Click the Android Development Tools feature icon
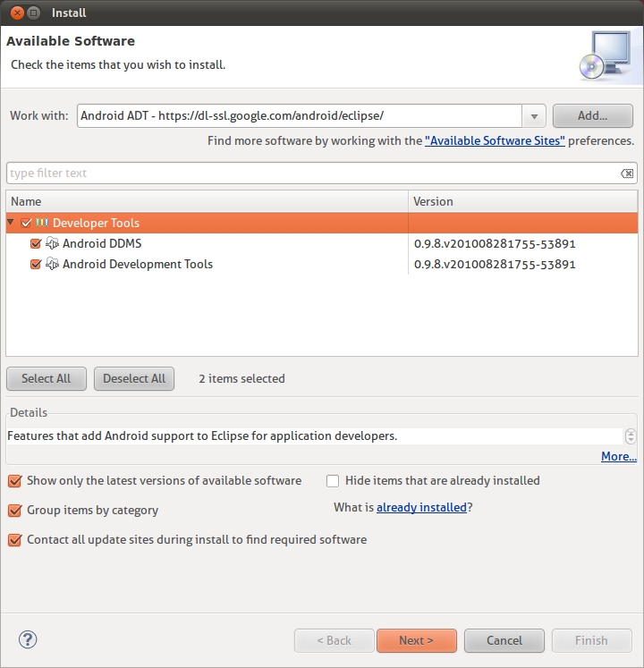Screen dimensions: 644x668 (52, 264)
